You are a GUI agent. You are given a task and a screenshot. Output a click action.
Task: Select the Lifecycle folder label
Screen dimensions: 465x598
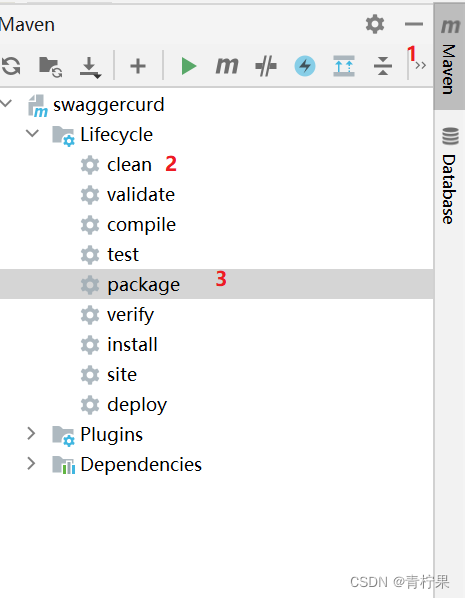(116, 135)
